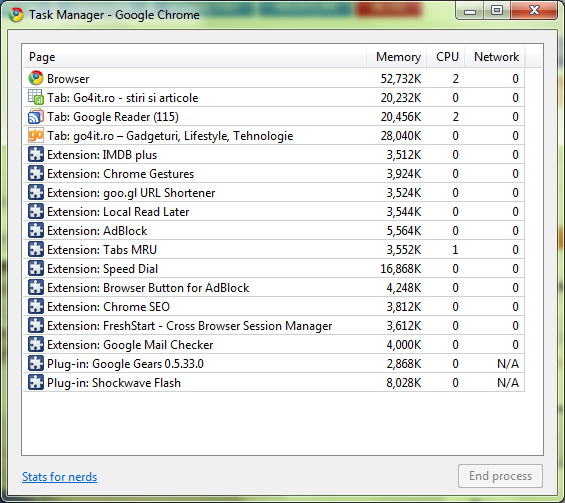Select the Extension: Speed Dial row
Screen dimensions: 565x503
[x=274, y=269]
